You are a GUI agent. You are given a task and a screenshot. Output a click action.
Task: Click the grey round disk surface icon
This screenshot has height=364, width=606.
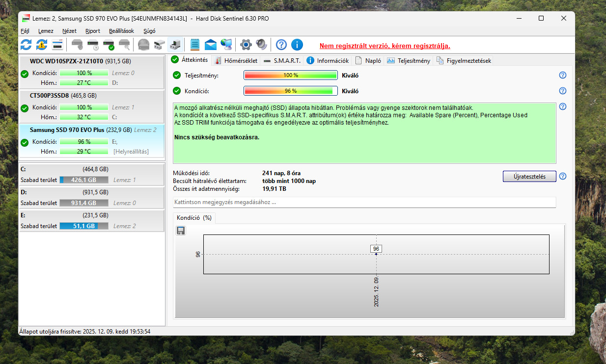pos(143,45)
